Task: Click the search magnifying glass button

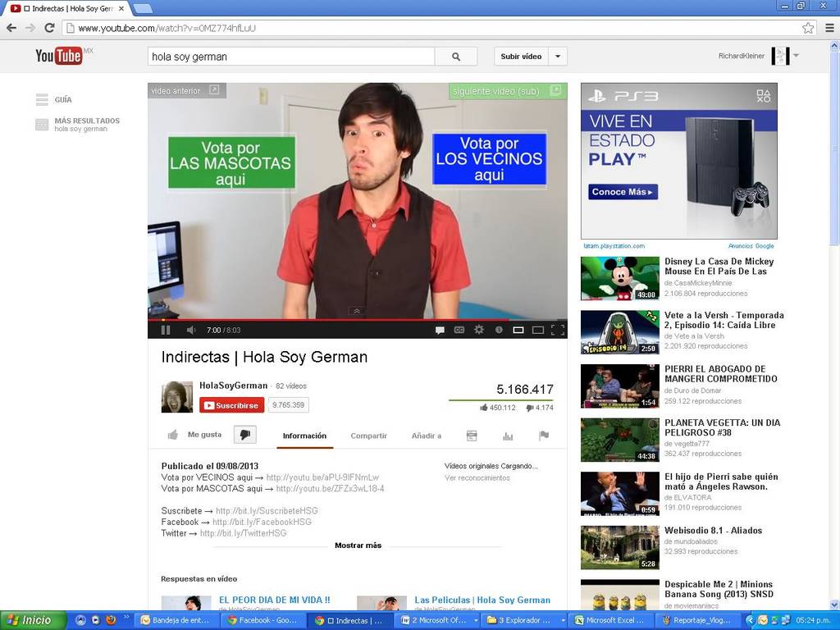Action: click(x=456, y=57)
